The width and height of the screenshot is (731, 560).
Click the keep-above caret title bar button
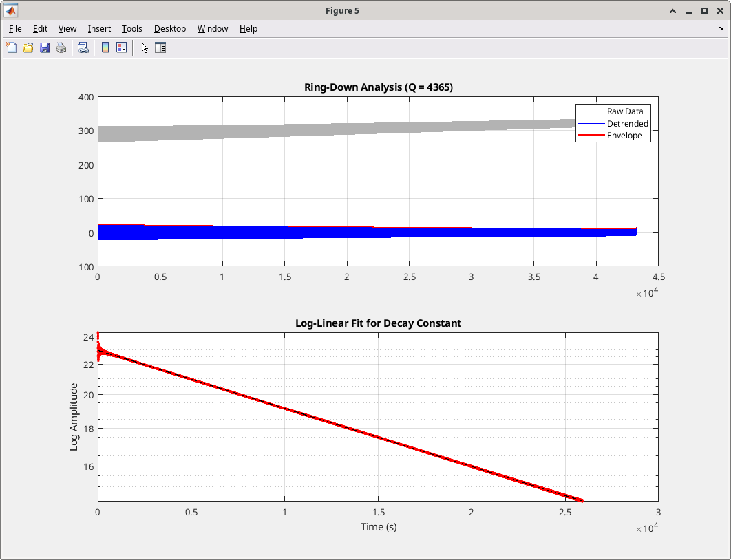[x=672, y=11]
